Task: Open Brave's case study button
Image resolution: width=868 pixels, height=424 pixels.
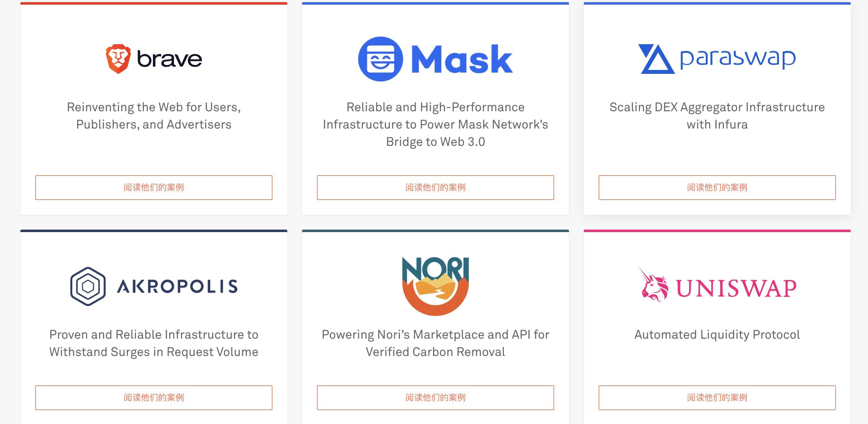Action: coord(154,187)
